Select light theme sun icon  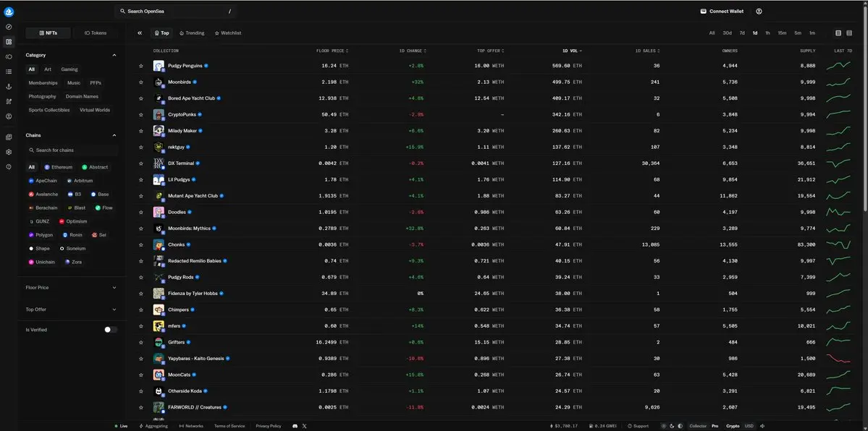click(x=665, y=426)
